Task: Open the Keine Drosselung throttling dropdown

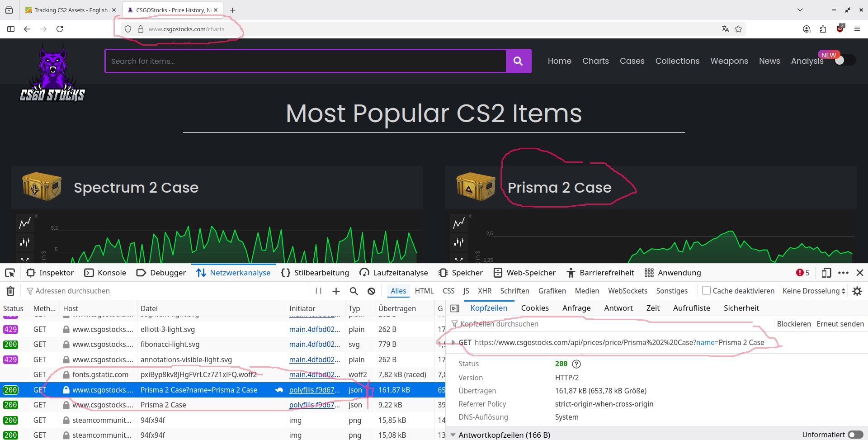Action: (814, 291)
